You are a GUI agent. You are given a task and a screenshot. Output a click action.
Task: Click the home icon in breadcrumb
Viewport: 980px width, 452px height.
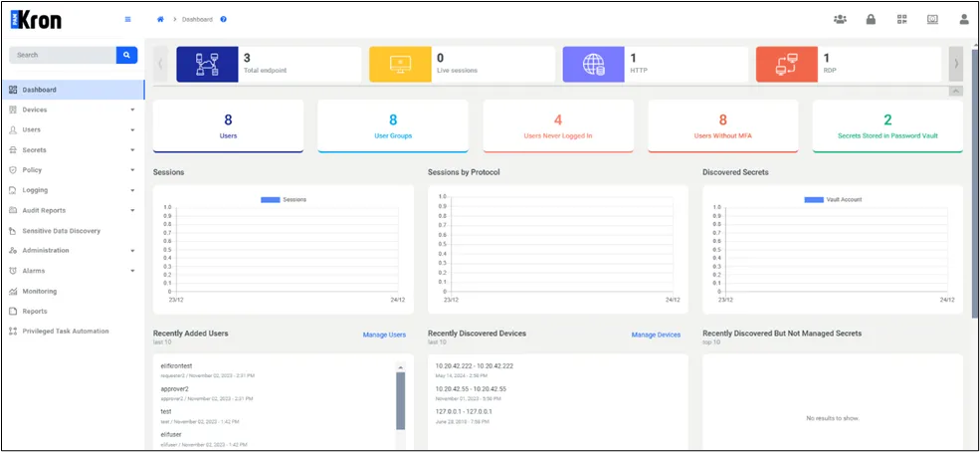click(x=160, y=19)
